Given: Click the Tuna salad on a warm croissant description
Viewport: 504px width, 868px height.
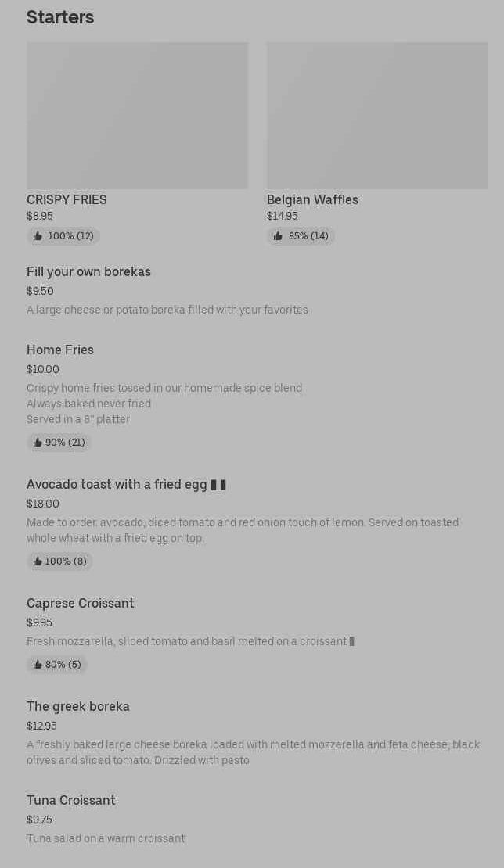Looking at the screenshot, I should coord(106,839).
